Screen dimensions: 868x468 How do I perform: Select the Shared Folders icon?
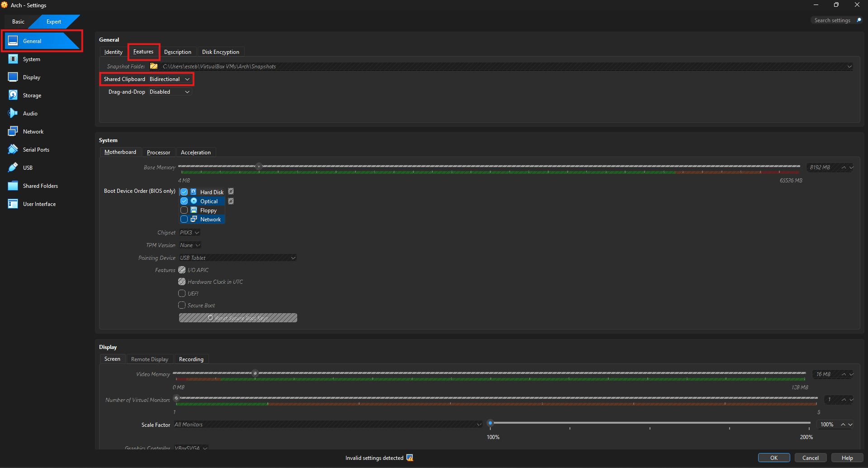[13, 186]
